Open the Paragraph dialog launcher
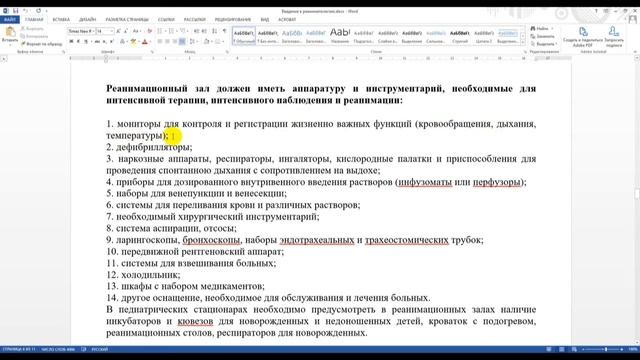The width and height of the screenshot is (640, 360). click(x=227, y=52)
